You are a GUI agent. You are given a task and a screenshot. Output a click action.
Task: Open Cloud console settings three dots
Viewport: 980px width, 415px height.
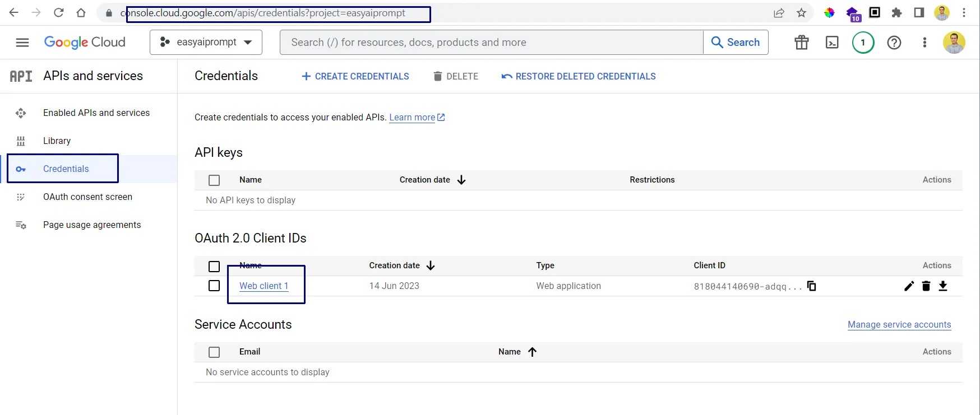click(x=924, y=43)
